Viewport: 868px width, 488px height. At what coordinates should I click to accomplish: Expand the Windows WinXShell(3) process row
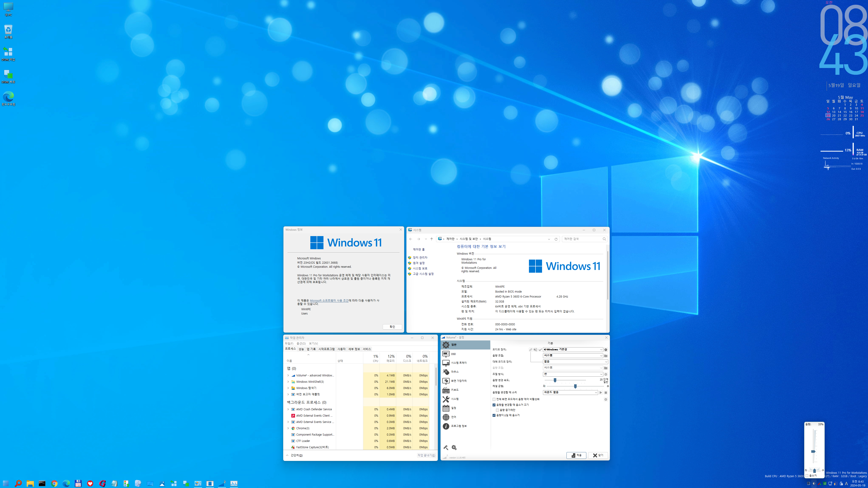point(288,382)
